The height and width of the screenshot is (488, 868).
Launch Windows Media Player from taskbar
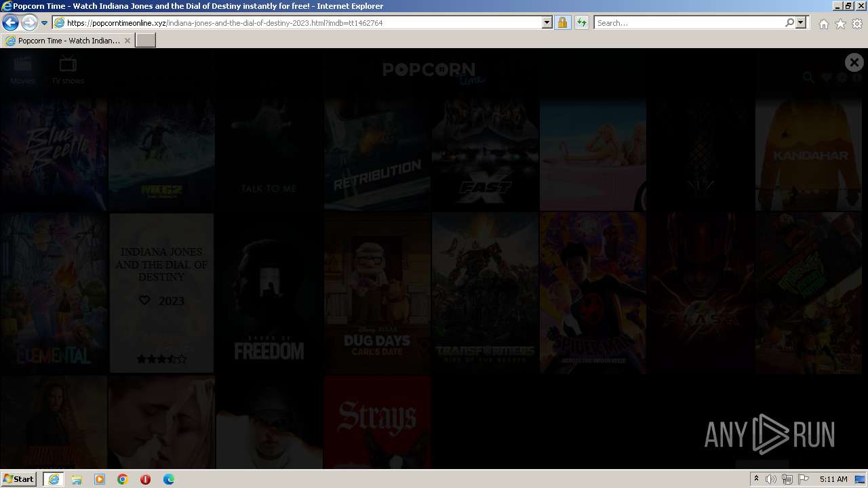click(x=100, y=479)
